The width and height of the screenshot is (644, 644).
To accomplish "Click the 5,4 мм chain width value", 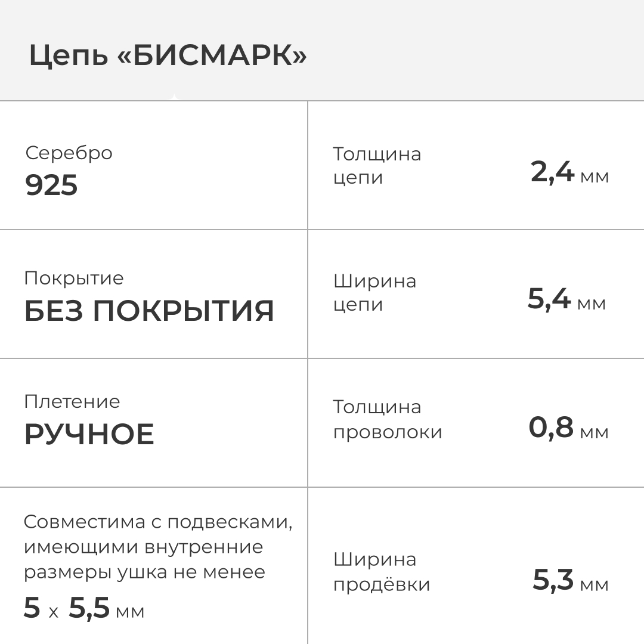I will (566, 300).
